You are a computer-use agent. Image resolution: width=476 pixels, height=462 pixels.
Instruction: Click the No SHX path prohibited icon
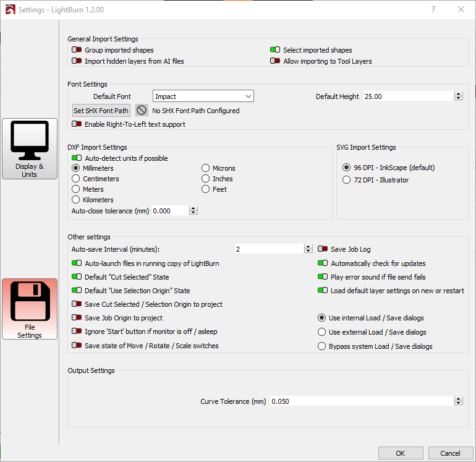142,110
